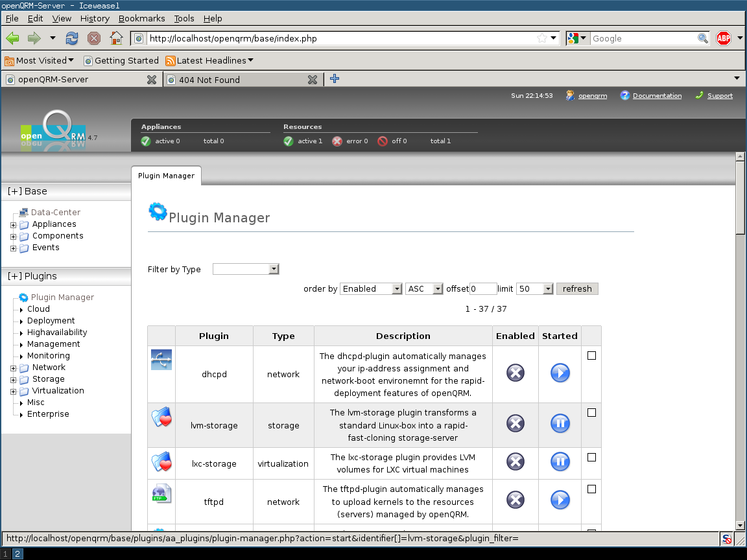Click the search magnifier icon
Viewport: 747px width, 560px height.
pyautogui.click(x=702, y=38)
